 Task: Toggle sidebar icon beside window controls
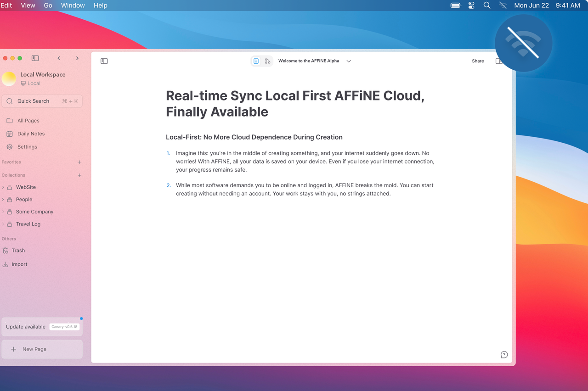[x=35, y=58]
